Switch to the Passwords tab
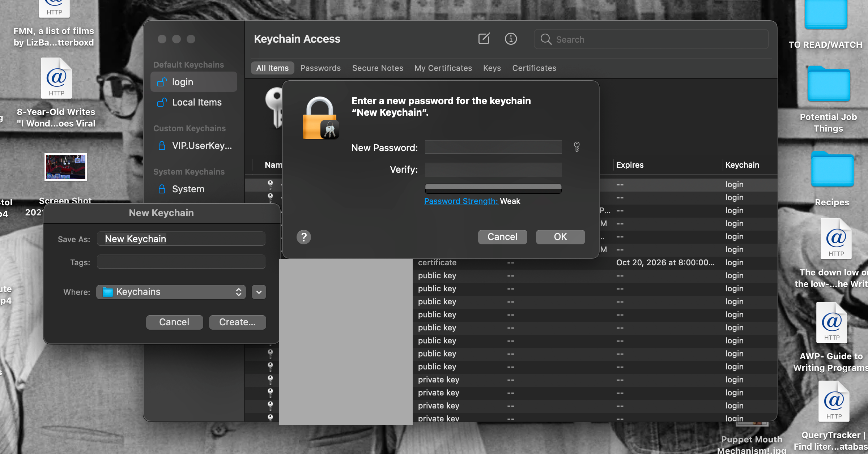The height and width of the screenshot is (454, 868). pos(320,68)
